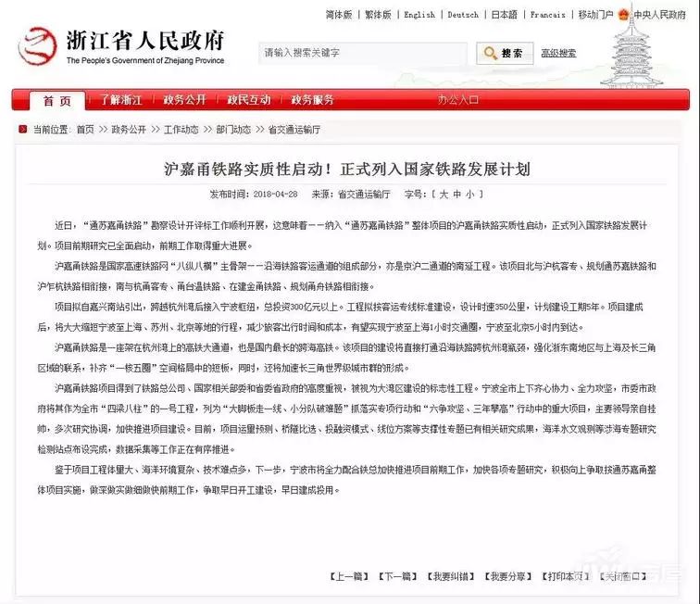This screenshot has height=604, width=700.
Task: Click the search keyword input field
Action: coord(363,53)
